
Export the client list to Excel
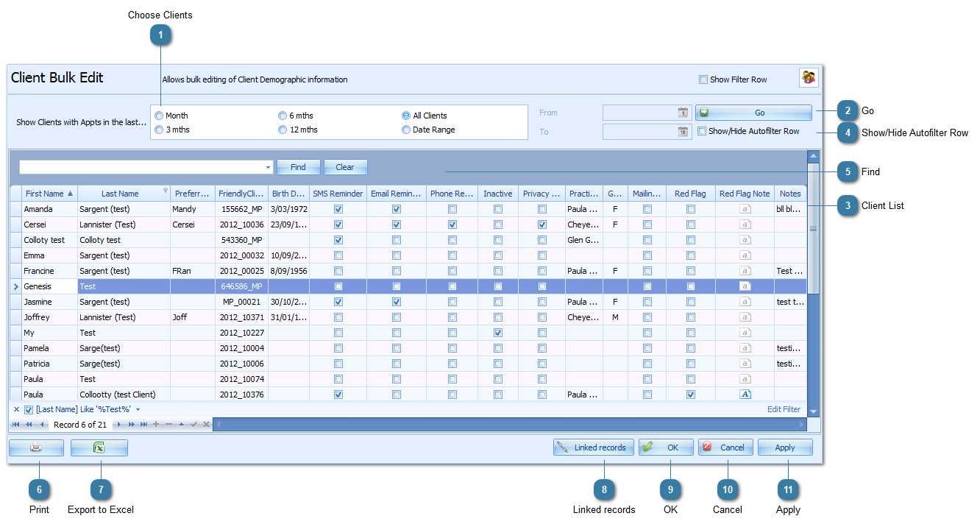[99, 448]
